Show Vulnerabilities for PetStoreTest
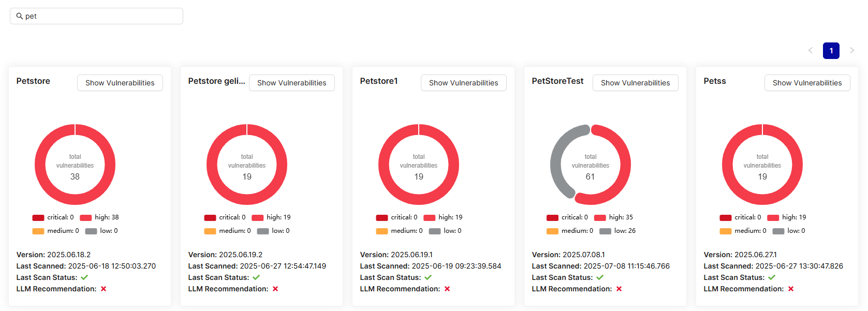The height and width of the screenshot is (311, 868). click(635, 83)
